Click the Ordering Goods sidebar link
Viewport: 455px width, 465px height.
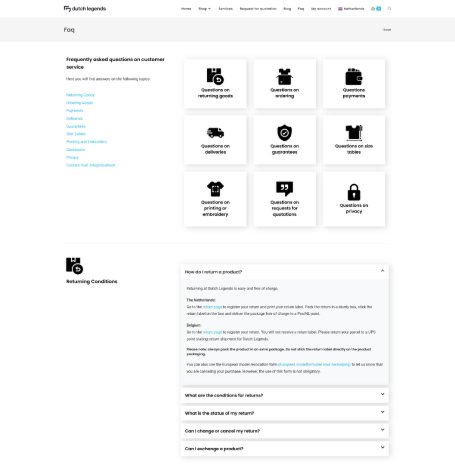pos(79,103)
